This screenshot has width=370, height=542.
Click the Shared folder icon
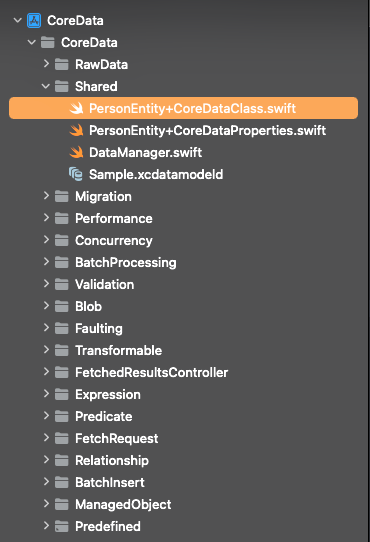(62, 86)
